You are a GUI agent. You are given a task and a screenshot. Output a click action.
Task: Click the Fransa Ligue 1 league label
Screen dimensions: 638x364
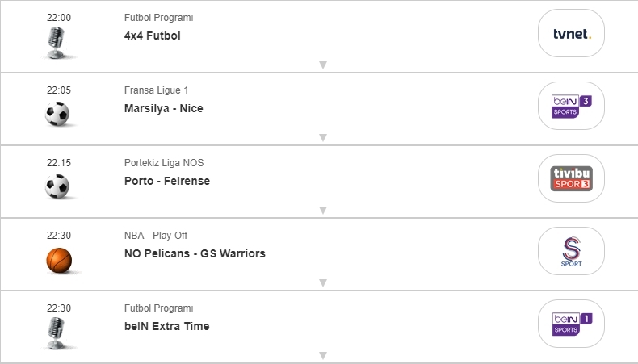(157, 90)
